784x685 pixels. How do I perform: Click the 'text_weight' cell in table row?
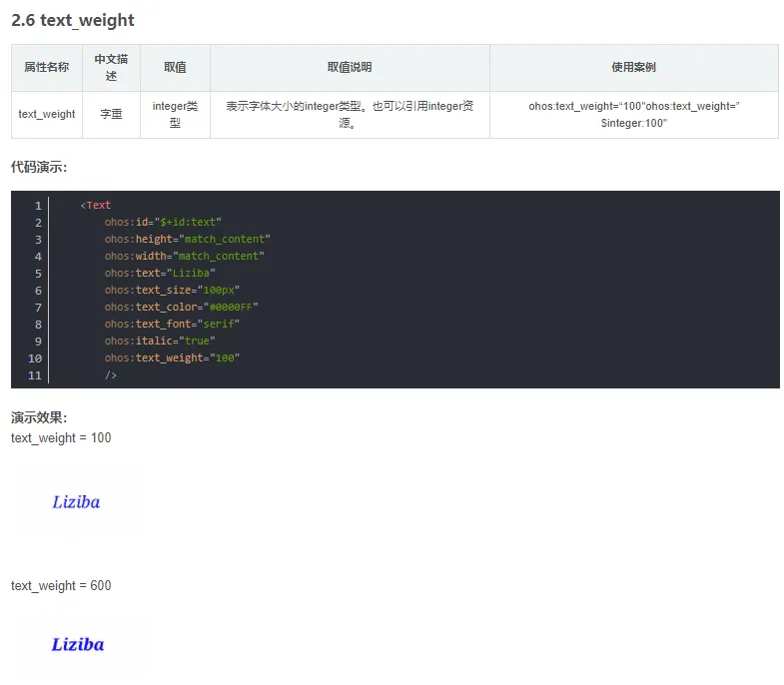point(47,115)
